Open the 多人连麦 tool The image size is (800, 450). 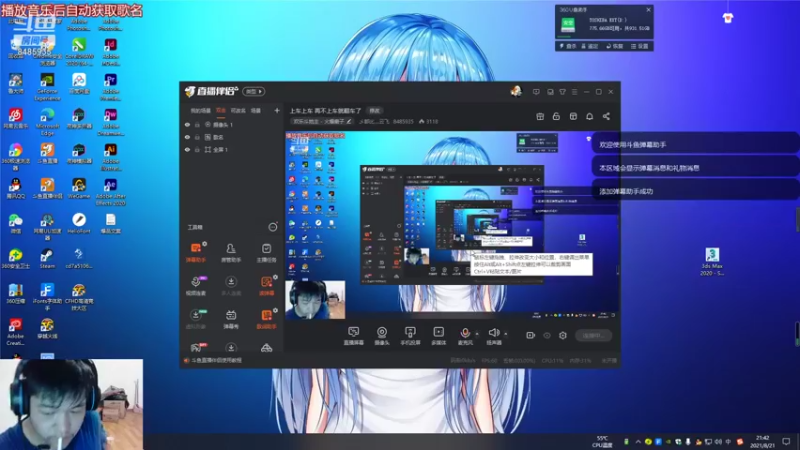[231, 286]
